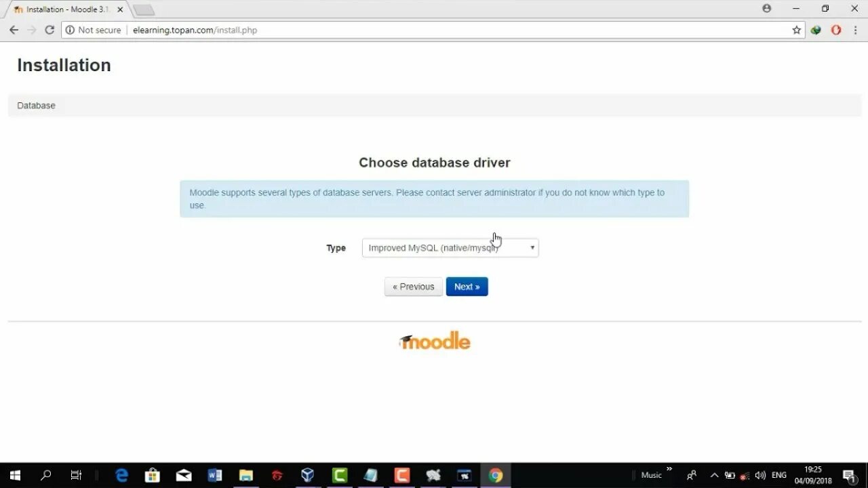This screenshot has height=488, width=868.
Task: Open Task View on the taskbar
Action: (76, 475)
